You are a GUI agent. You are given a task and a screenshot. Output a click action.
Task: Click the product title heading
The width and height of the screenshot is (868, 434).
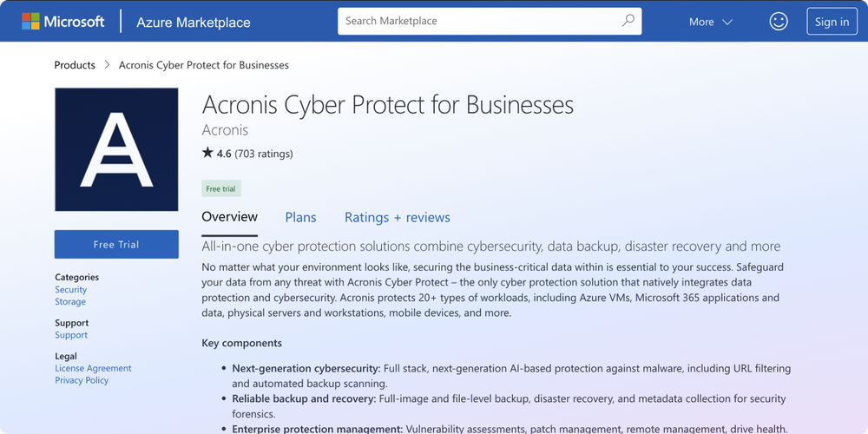tap(387, 104)
